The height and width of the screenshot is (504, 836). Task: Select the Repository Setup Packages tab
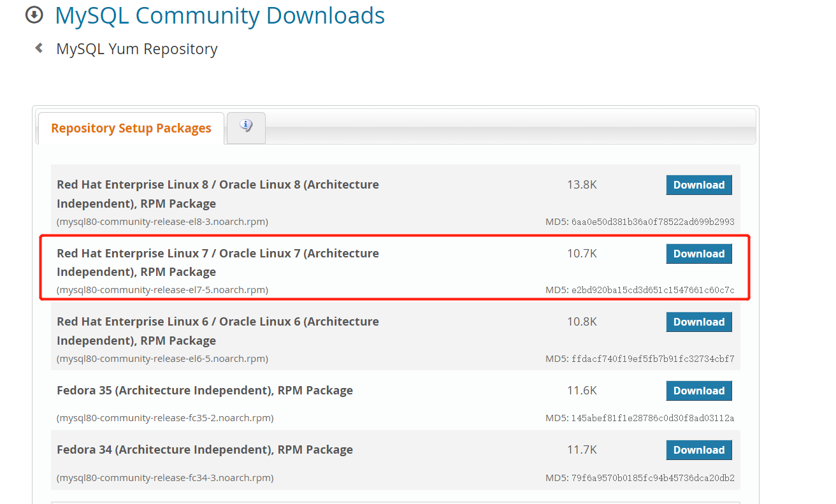point(131,128)
